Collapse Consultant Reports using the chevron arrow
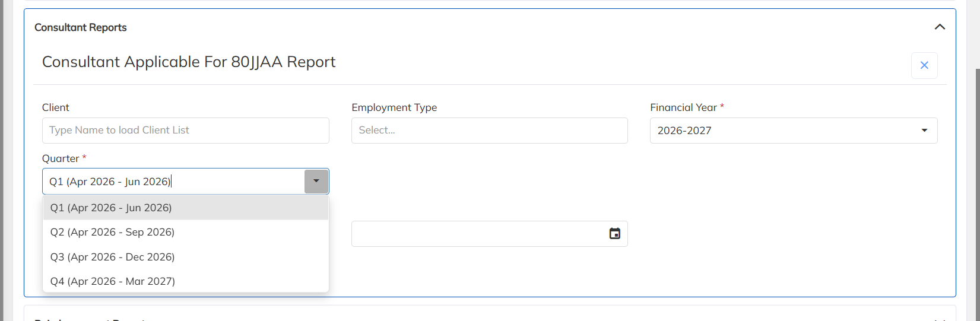The image size is (980, 321). [x=940, y=27]
